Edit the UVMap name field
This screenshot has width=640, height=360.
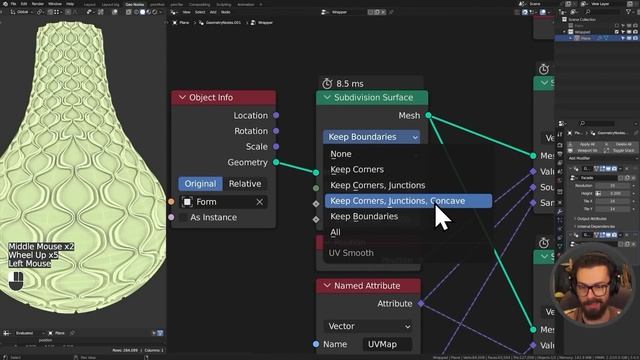(x=387, y=344)
